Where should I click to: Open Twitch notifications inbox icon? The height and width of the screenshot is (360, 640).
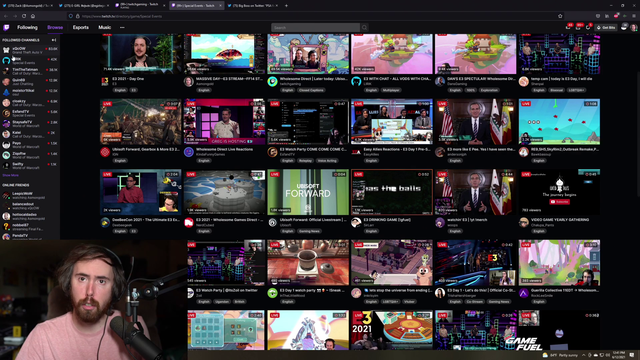(578, 27)
